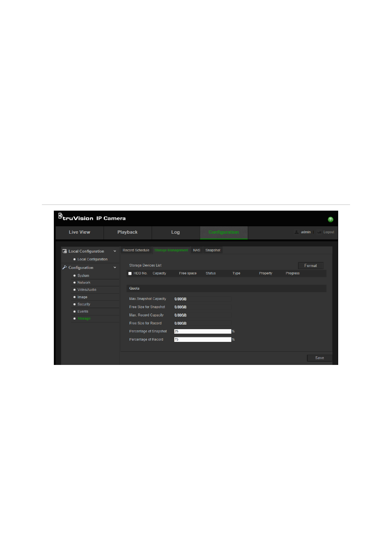Viewport: 392px width, 555px height.
Task: Click the Type column header
Action: (236, 273)
